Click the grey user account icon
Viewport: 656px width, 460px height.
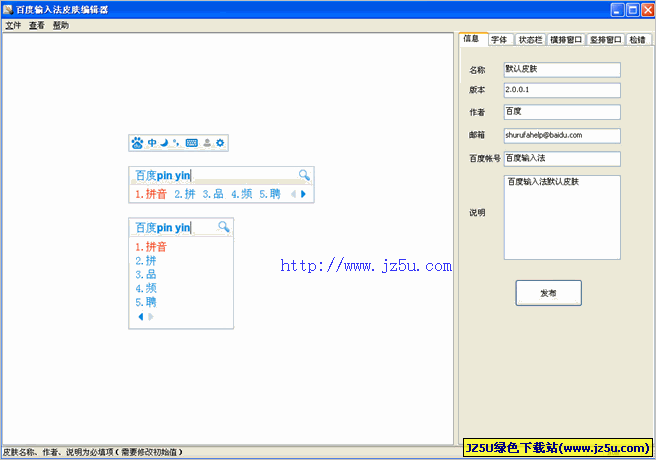(x=207, y=143)
